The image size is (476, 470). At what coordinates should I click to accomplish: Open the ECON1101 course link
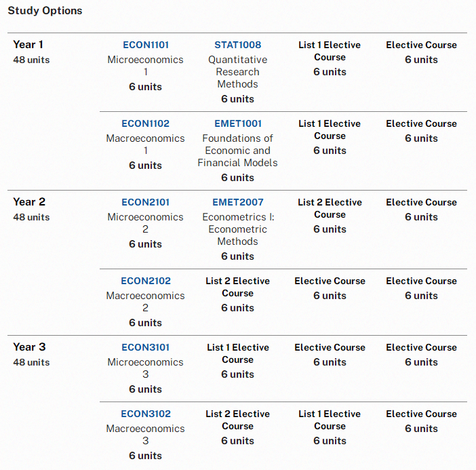[x=146, y=45]
